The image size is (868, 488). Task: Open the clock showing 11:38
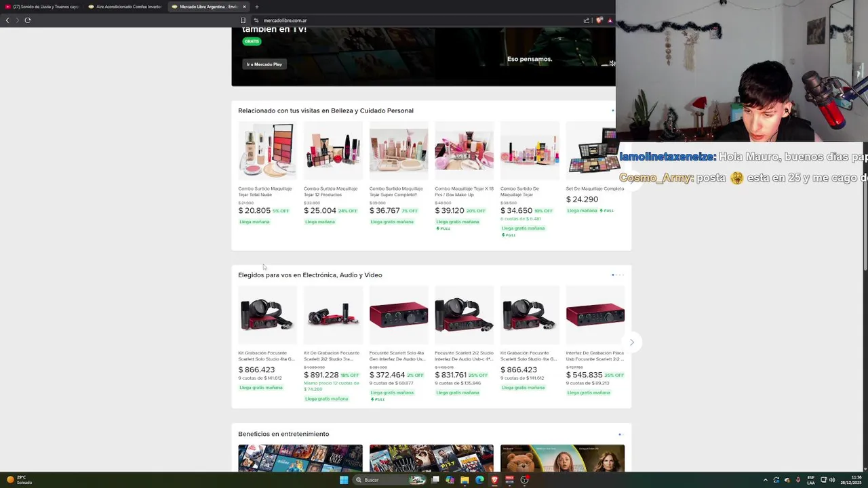[x=852, y=480]
